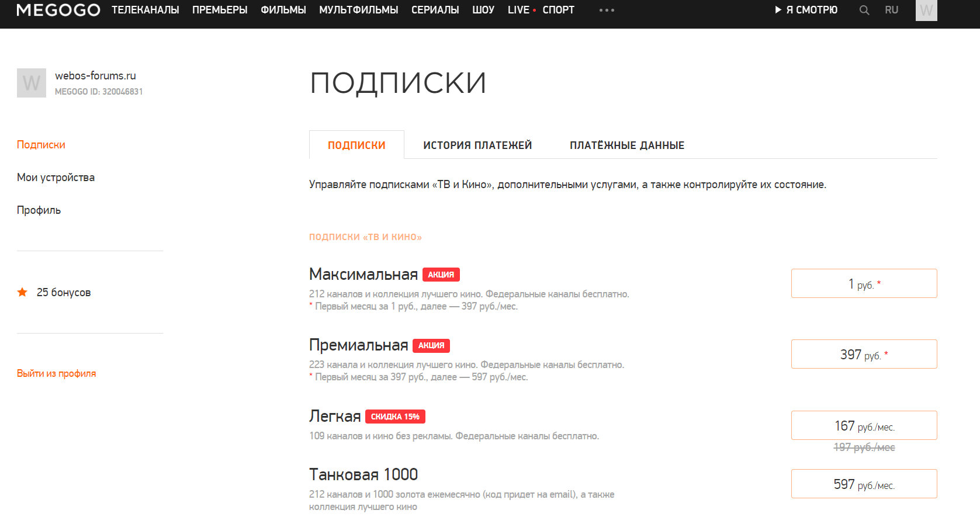Click the profile avatar beside webos-forums.ru

pos(32,83)
